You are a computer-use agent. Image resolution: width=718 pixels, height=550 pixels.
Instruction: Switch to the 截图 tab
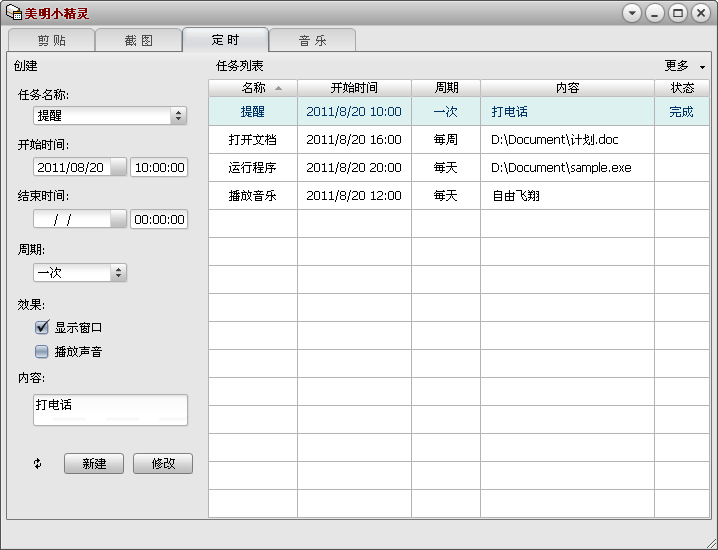[x=138, y=40]
